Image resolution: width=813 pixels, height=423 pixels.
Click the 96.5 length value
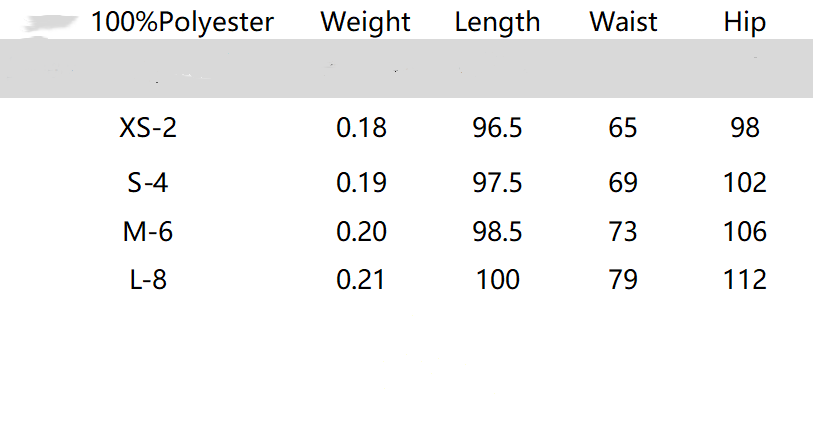click(497, 128)
